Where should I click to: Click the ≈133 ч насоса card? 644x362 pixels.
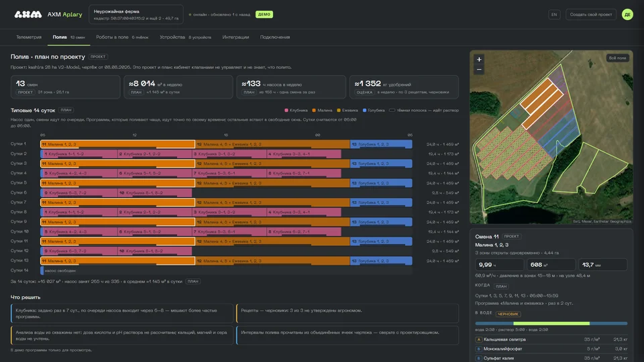click(291, 87)
